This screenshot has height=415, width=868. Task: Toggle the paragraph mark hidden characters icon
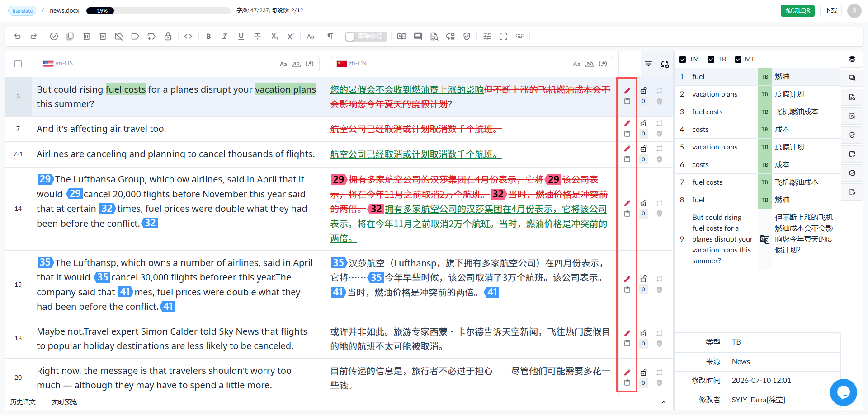tap(330, 37)
